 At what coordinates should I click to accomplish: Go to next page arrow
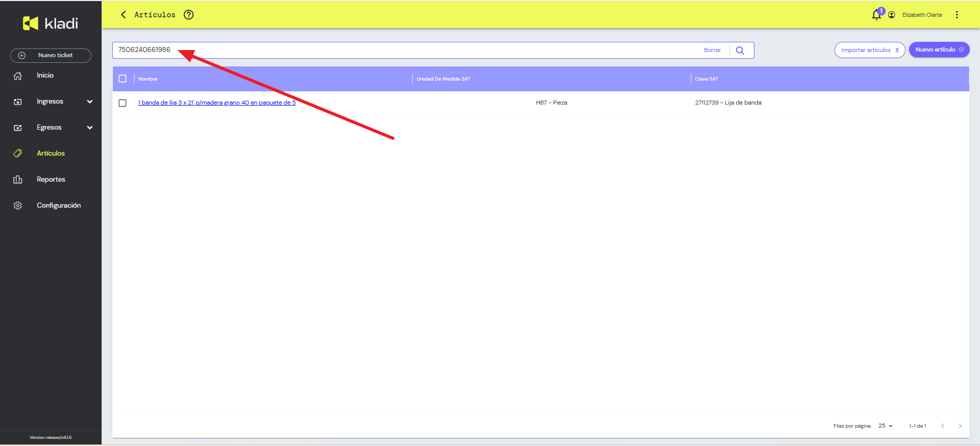click(x=960, y=426)
